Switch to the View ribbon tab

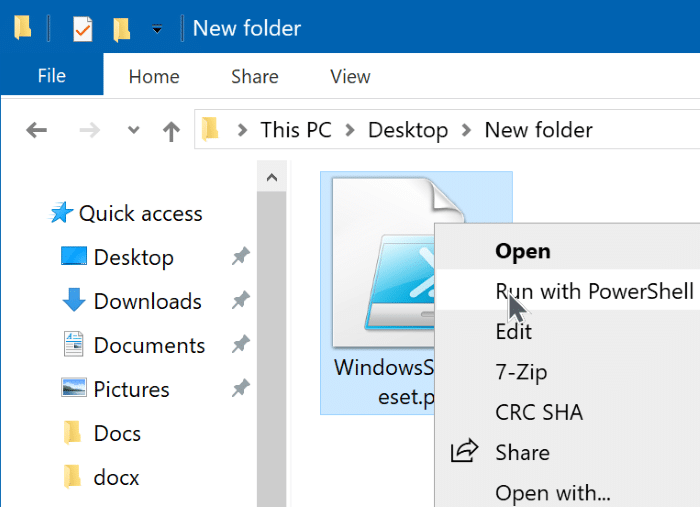(x=350, y=76)
